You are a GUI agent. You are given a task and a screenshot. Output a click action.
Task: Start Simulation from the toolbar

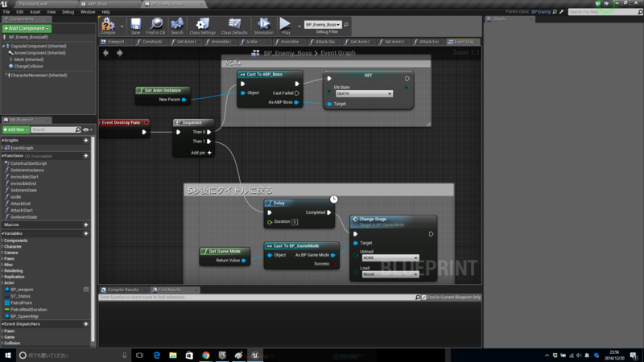[264, 25]
